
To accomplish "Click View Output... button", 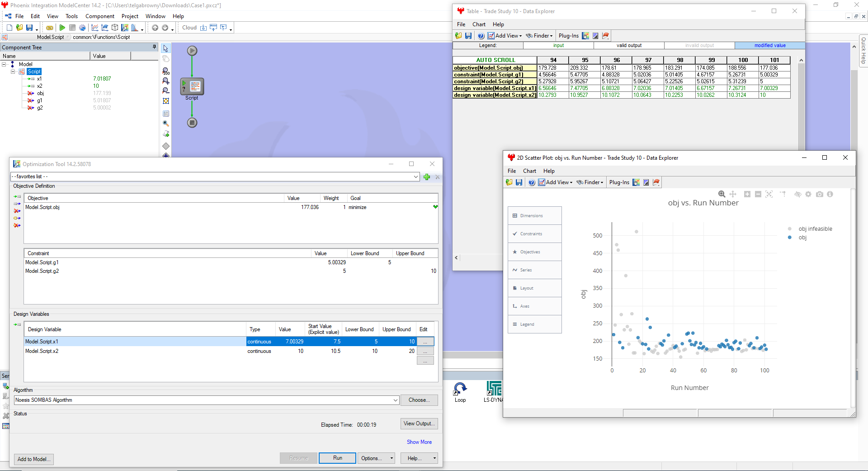I will 419,423.
